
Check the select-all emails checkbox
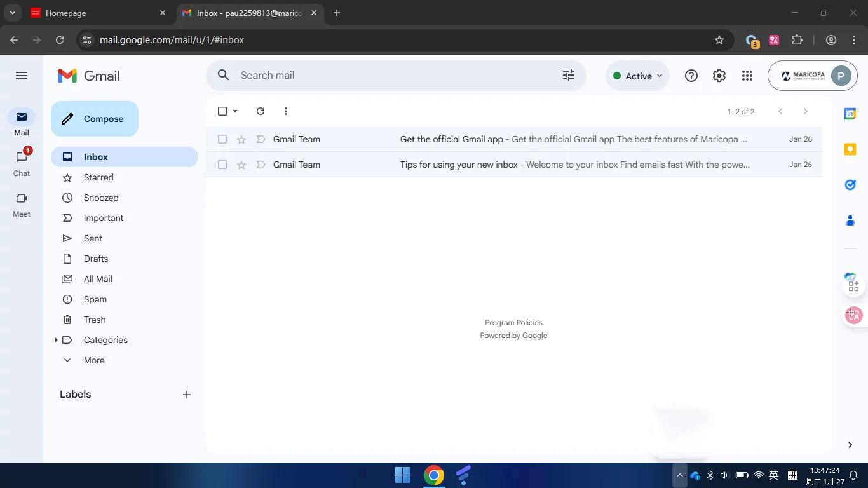pyautogui.click(x=222, y=111)
